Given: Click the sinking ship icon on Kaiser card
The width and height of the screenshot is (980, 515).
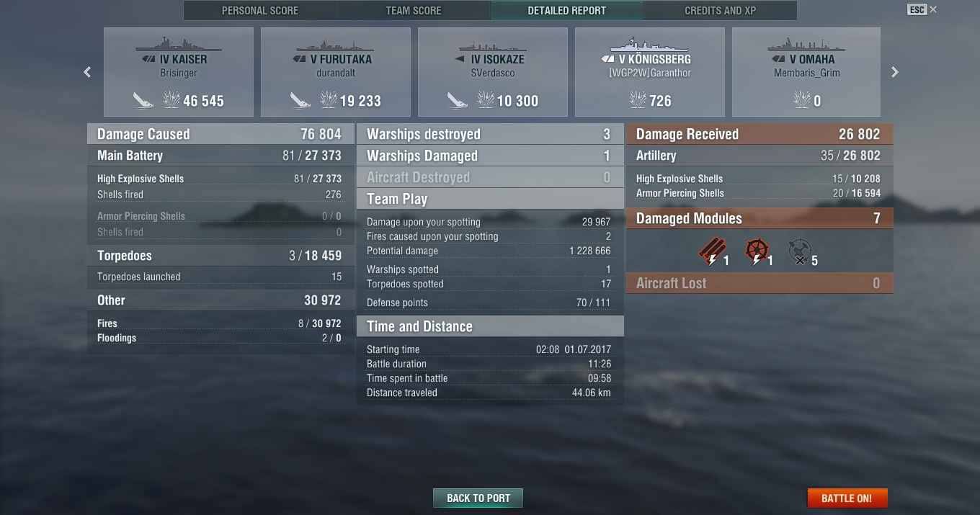Looking at the screenshot, I should pos(143,100).
